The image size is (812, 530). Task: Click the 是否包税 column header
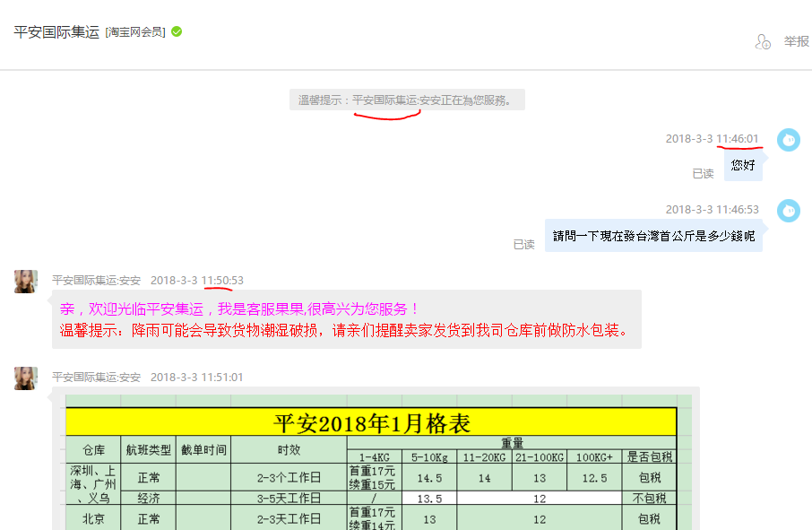point(650,457)
